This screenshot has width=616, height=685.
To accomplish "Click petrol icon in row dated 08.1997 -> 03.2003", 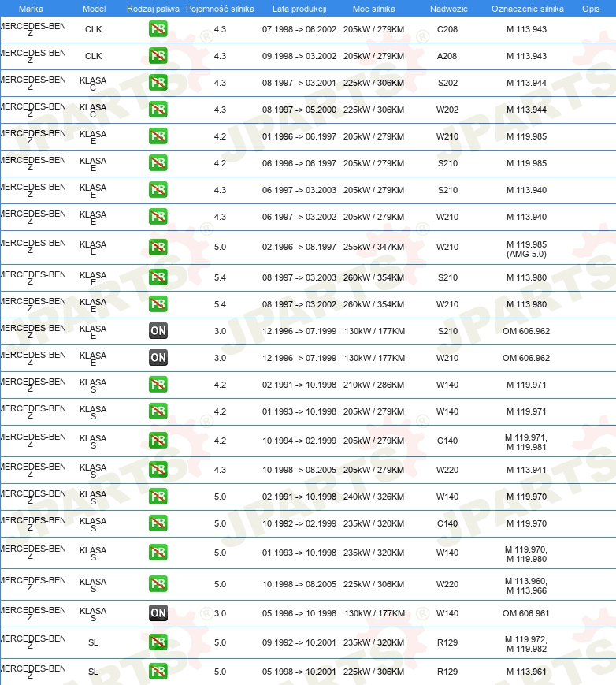I will pos(158,277).
